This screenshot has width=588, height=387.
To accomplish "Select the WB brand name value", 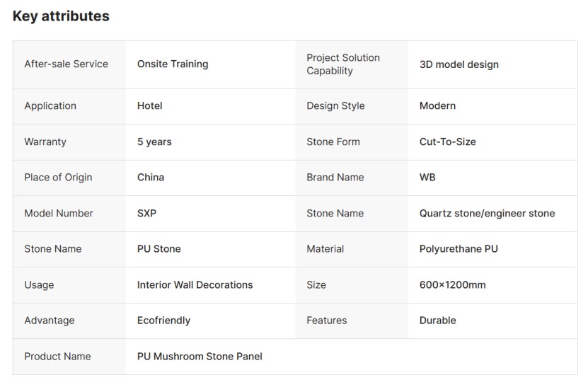I will [x=427, y=177].
